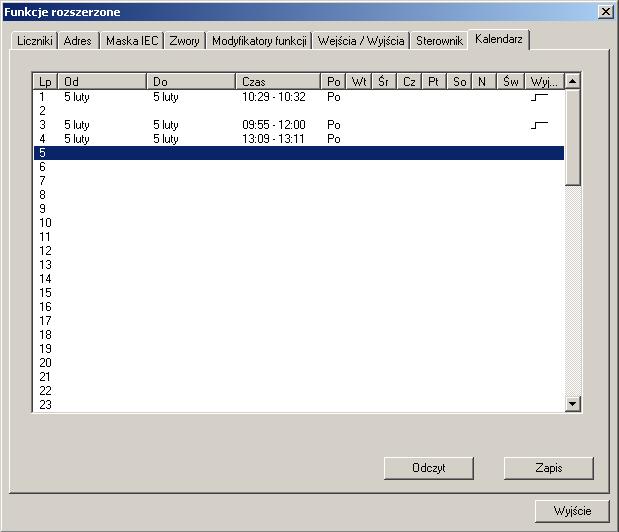Image resolution: width=619 pixels, height=532 pixels.
Task: Select row number 23
Action: [299, 405]
